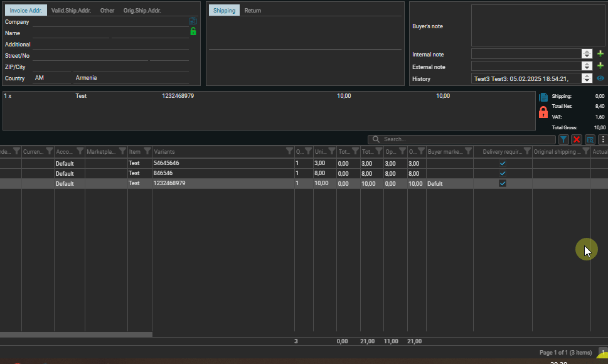Open filter dropdown on Item column
Screen dimensions: 608x364
pyautogui.click(x=147, y=151)
